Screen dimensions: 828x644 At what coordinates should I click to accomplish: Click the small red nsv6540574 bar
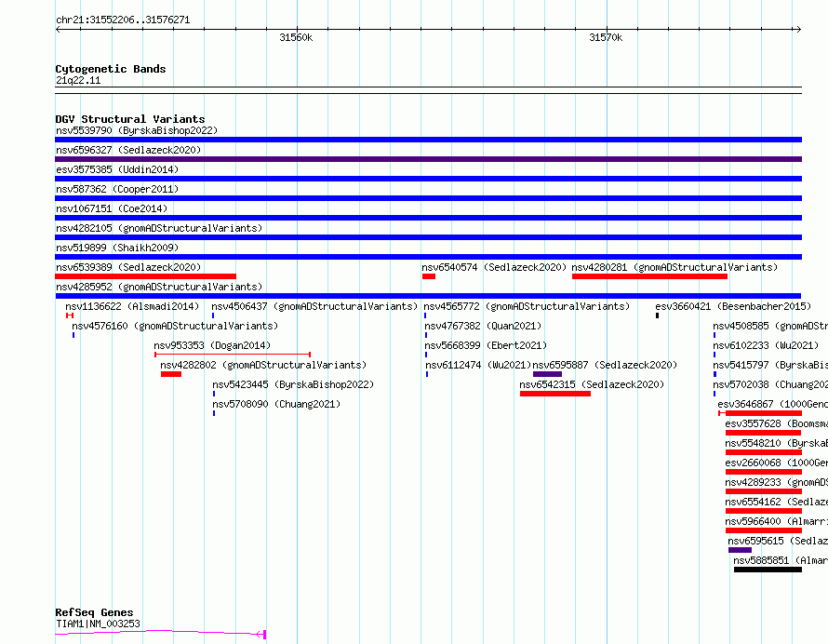429,276
